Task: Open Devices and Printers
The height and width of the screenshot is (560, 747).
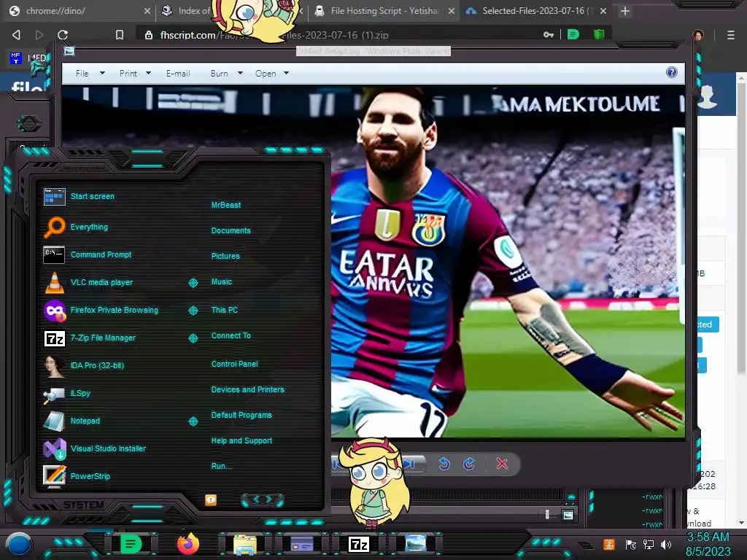Action: pos(248,389)
